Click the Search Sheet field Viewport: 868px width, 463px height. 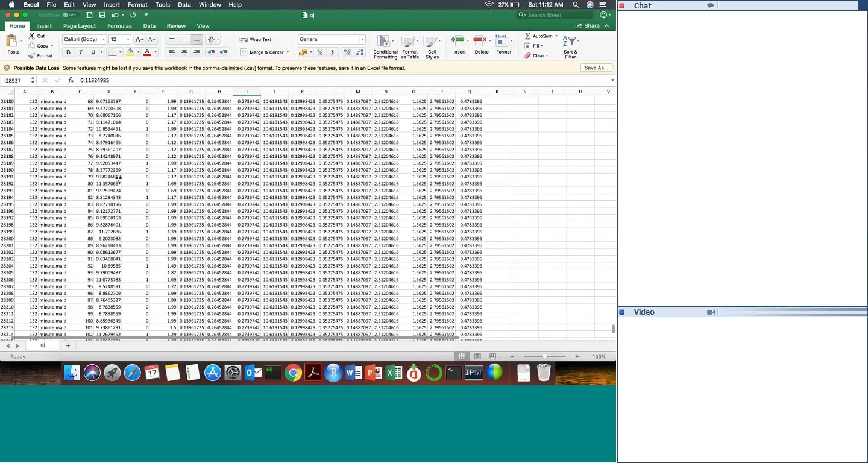555,15
